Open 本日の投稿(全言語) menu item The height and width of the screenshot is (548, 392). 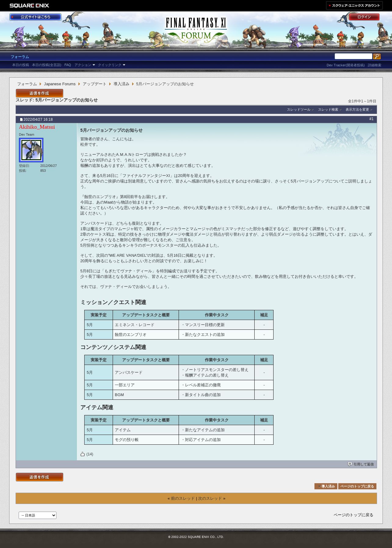click(x=46, y=65)
